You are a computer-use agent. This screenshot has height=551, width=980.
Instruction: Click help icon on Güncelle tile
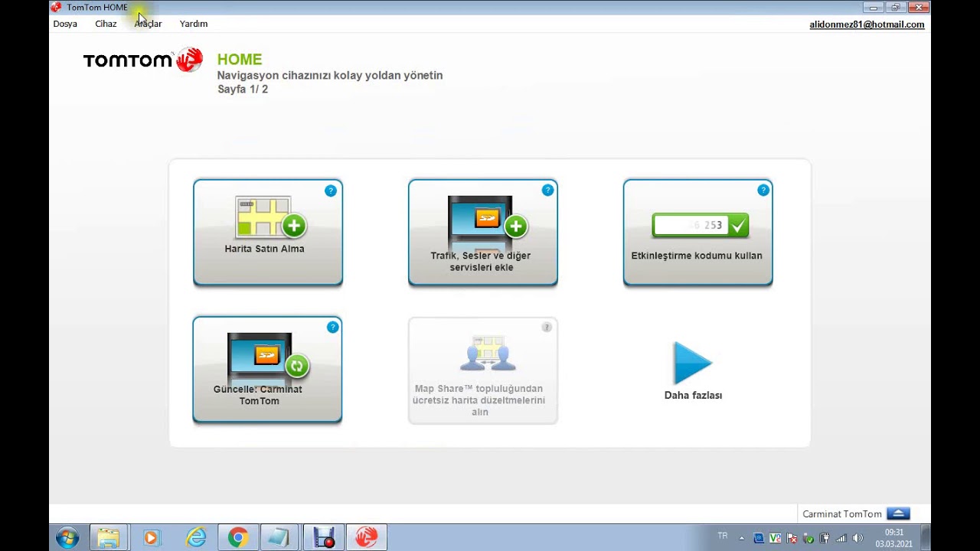(332, 327)
